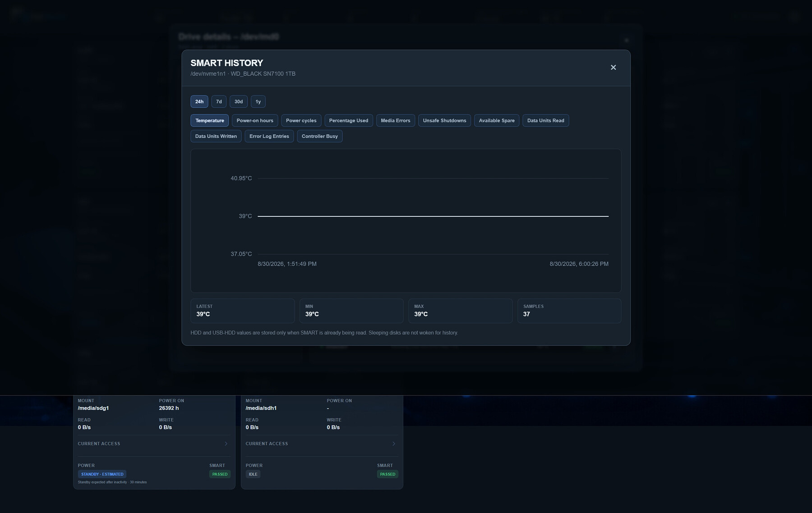Click the /media/sdh1 mount path

tap(261, 408)
